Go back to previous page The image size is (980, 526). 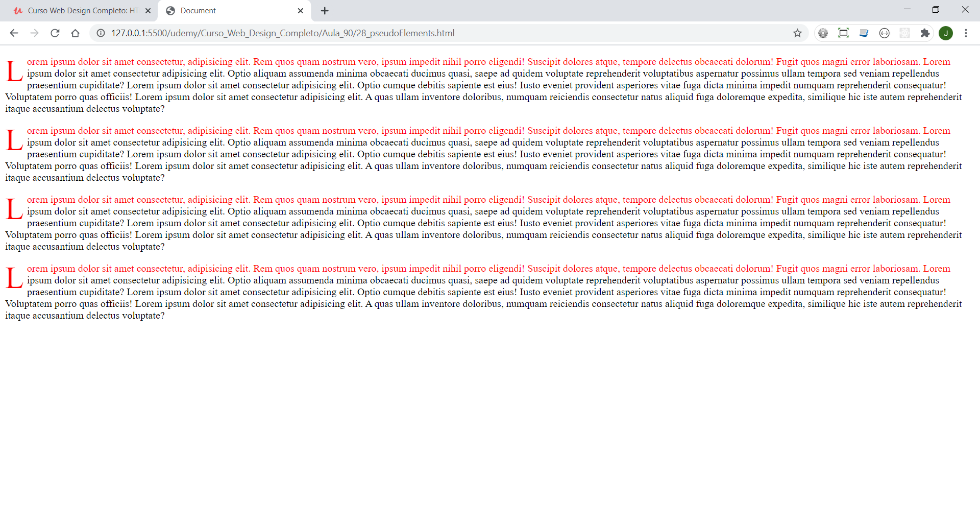click(x=14, y=33)
